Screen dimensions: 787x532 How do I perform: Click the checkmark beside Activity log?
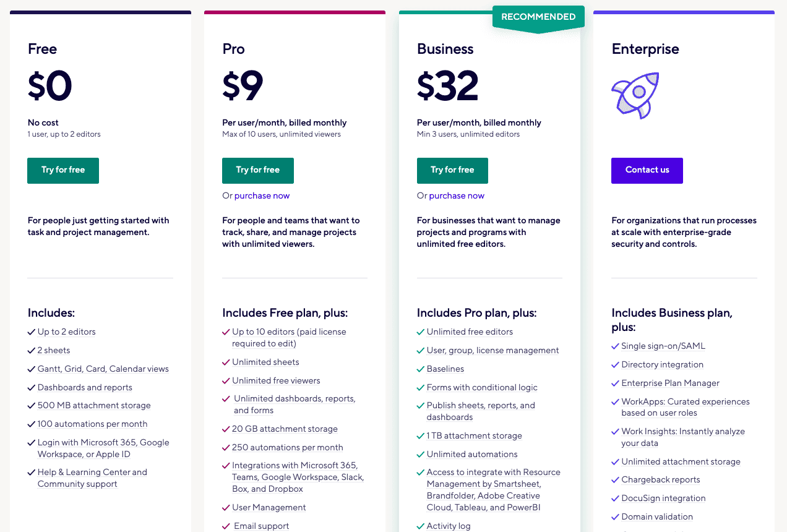click(419, 525)
